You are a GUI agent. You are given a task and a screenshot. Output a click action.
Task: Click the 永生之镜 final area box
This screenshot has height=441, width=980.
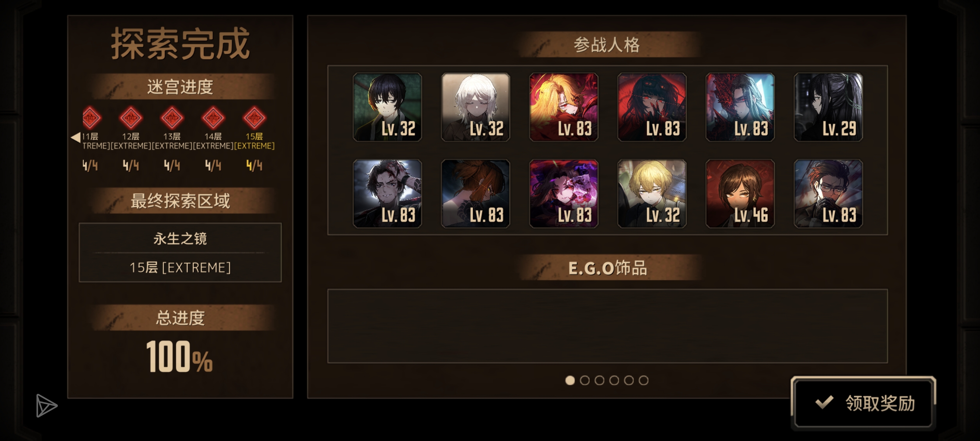point(180,252)
